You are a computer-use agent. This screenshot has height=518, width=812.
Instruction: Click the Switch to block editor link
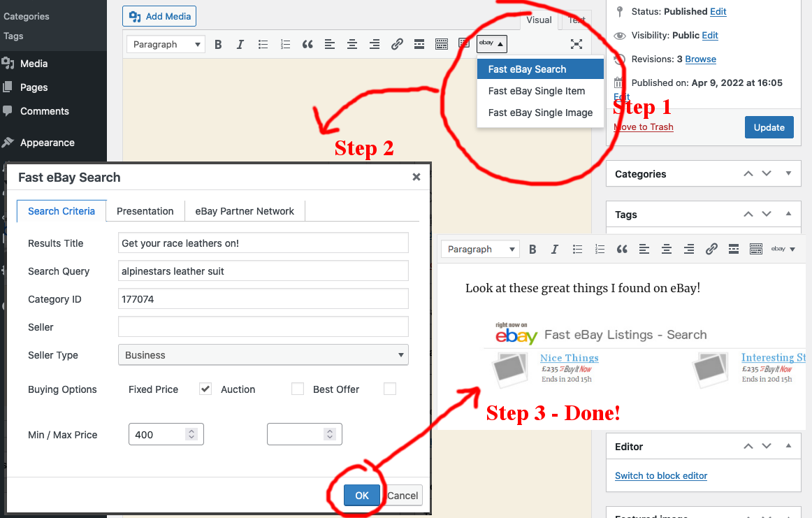(x=661, y=475)
